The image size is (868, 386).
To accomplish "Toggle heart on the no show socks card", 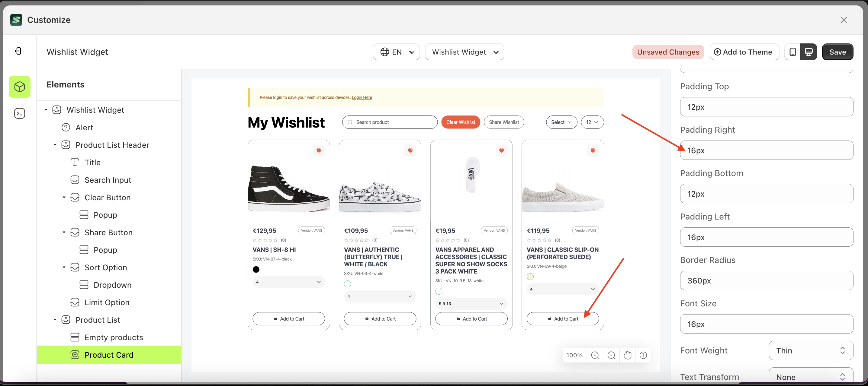I will click(x=501, y=150).
